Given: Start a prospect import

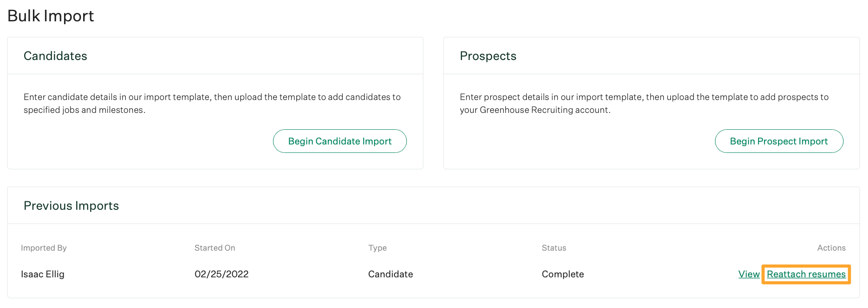Looking at the screenshot, I should pyautogui.click(x=779, y=141).
